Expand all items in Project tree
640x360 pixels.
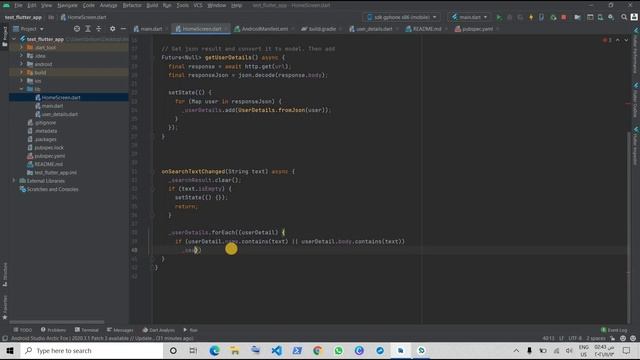88,29
